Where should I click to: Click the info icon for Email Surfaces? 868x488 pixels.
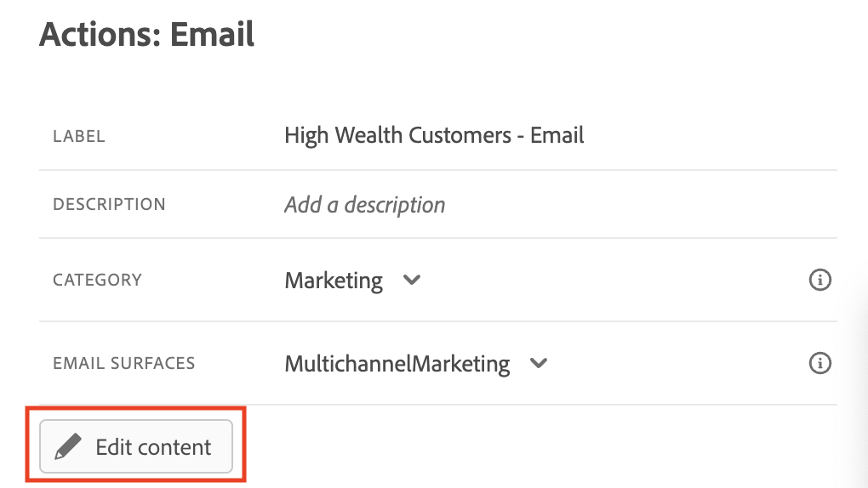click(x=819, y=363)
